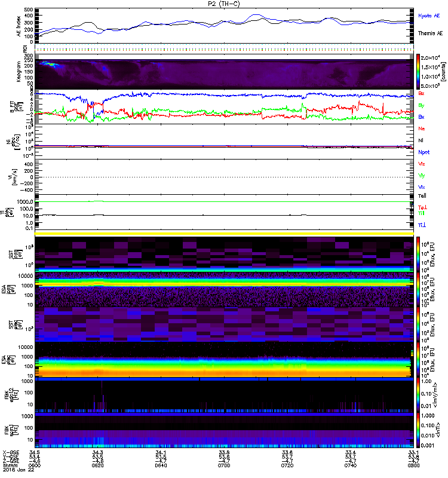Click the red Bz legend entry
The image size is (448, 478).
(422, 94)
